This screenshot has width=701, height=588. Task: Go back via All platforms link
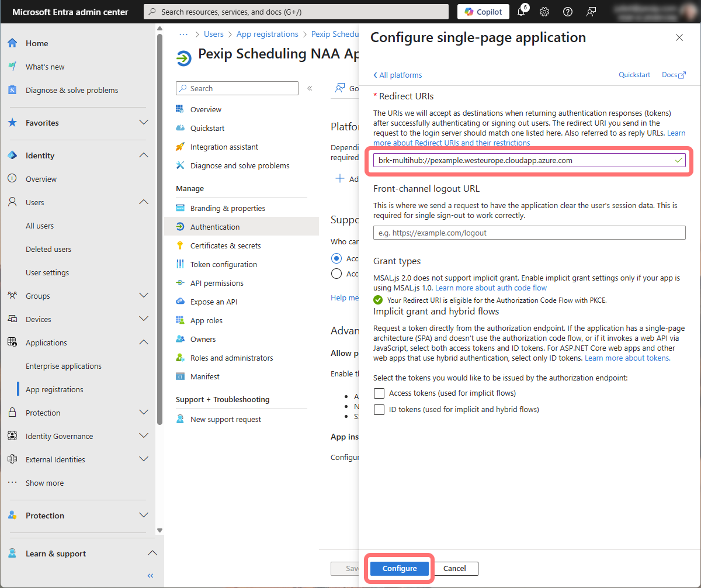pos(397,75)
